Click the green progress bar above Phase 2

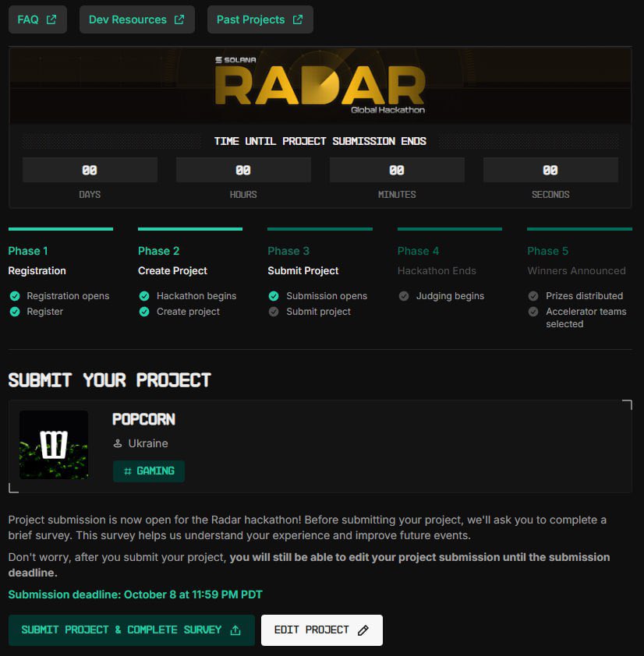[x=190, y=230]
